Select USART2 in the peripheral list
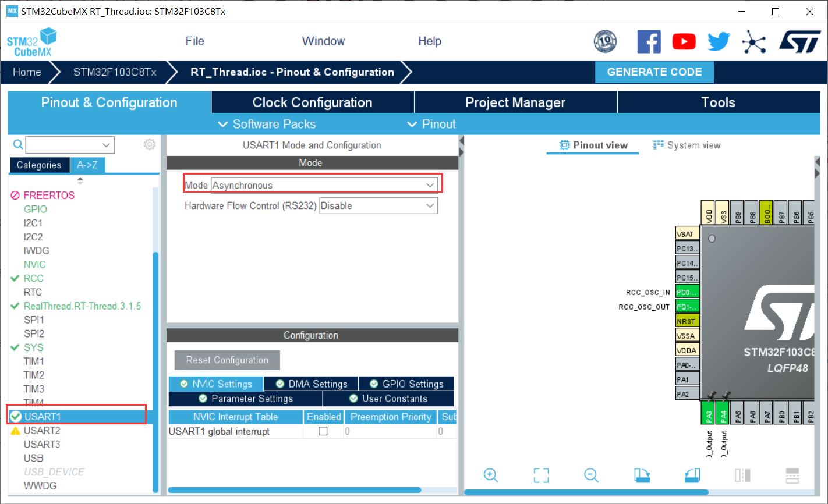 coord(42,431)
